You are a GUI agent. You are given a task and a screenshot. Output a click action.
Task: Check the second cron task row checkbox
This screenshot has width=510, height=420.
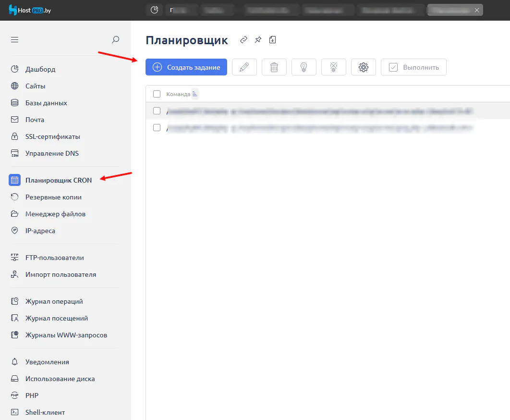(157, 128)
